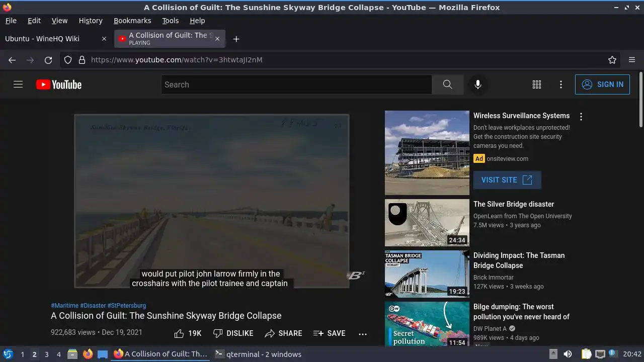Open YouTube settings three-dot menu

pos(561,84)
